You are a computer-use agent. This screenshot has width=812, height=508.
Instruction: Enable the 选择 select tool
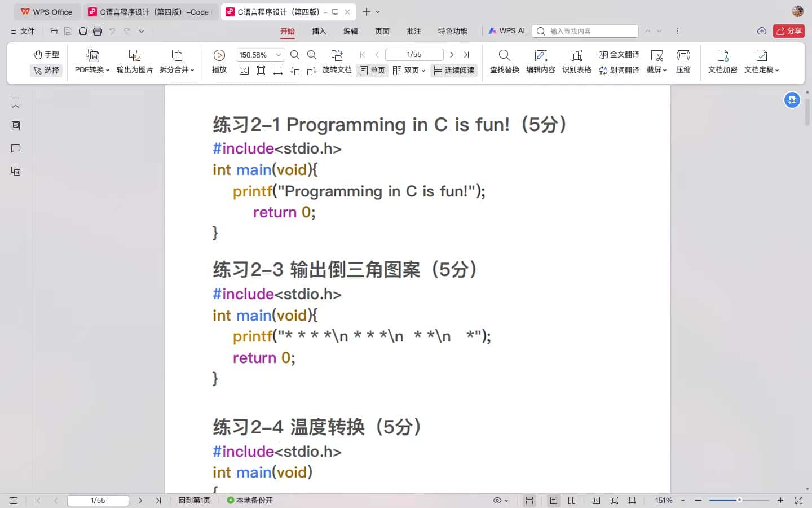coord(46,70)
